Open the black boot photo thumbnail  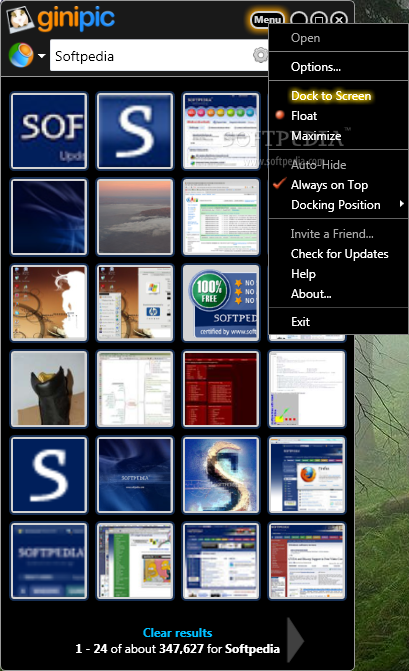pos(49,389)
